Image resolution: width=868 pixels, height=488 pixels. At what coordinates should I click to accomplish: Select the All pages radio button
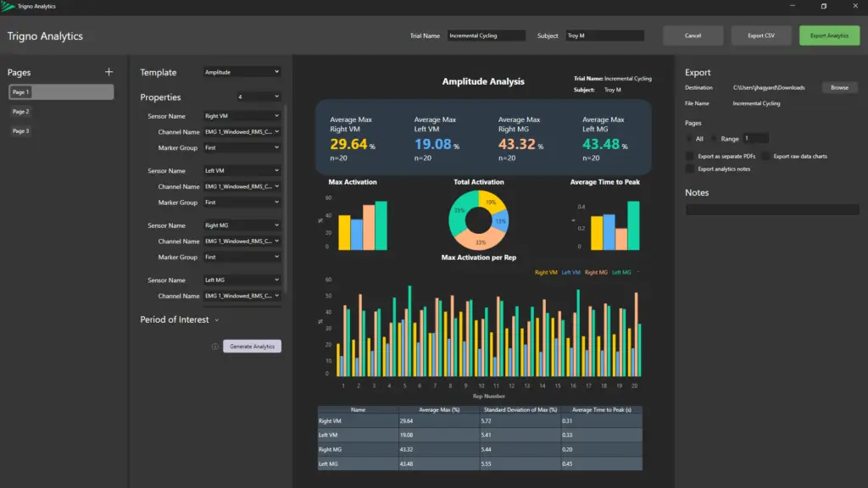tap(688, 138)
